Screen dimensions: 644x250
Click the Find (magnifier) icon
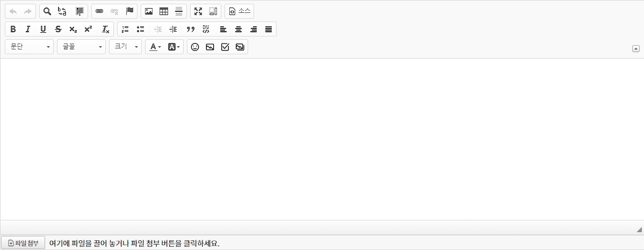point(47,11)
